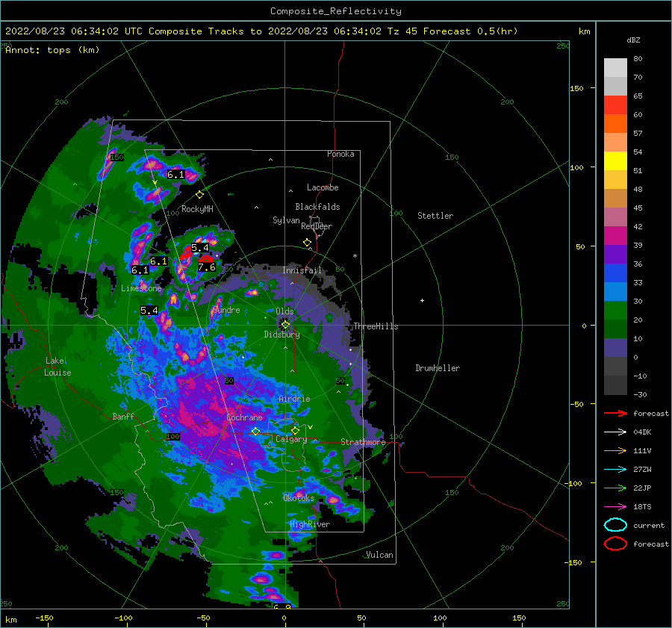
Task: Click the Drumheller label
Action: coord(438,368)
